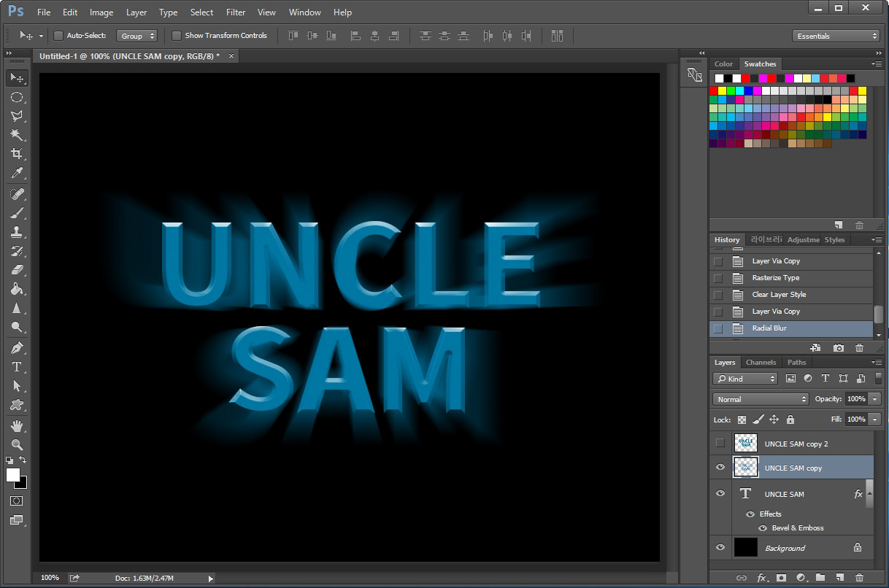Select the Move tool
Screen dimensions: 889x588
17,77
